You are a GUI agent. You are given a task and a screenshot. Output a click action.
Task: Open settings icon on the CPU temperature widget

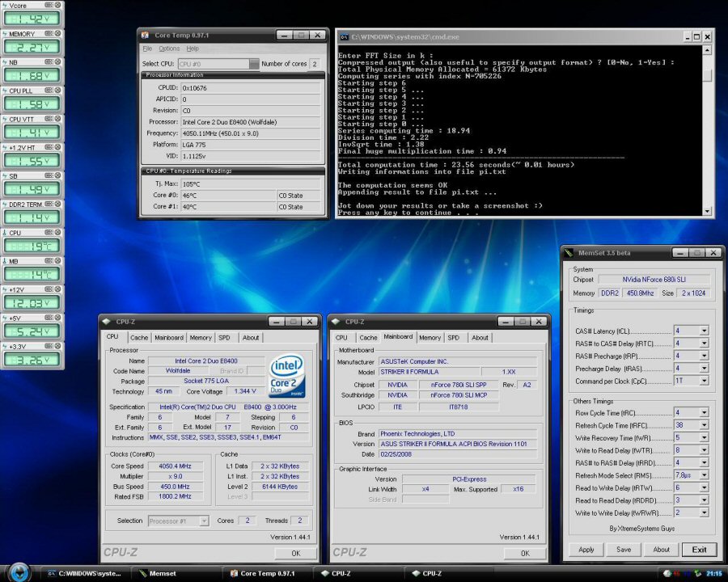pyautogui.click(x=49, y=232)
